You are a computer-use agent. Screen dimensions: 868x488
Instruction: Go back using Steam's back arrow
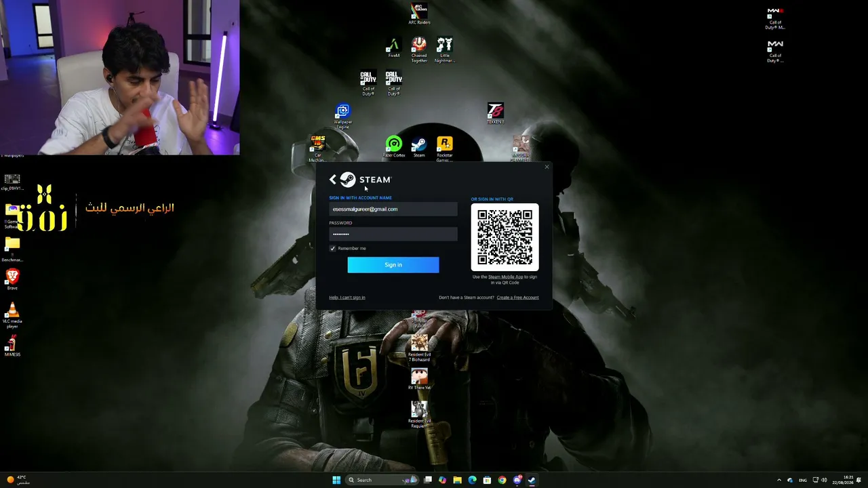click(332, 180)
